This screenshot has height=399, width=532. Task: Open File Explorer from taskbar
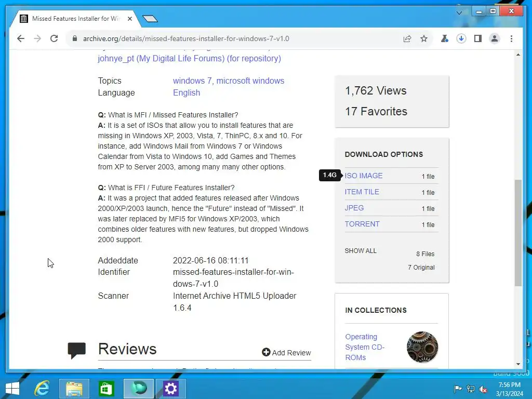click(x=74, y=389)
